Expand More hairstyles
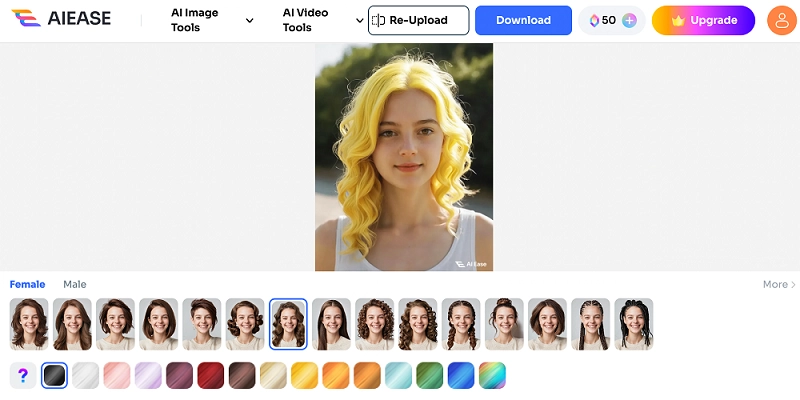 (x=779, y=285)
